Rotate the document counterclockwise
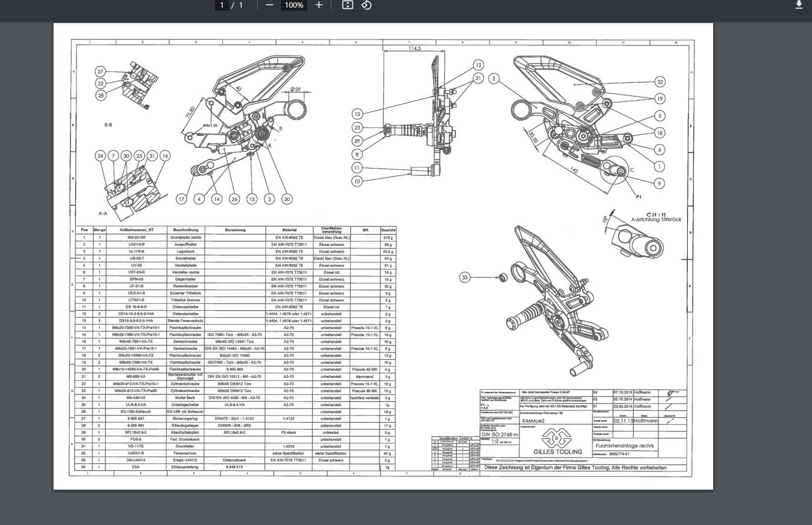The image size is (812, 525). (x=366, y=5)
